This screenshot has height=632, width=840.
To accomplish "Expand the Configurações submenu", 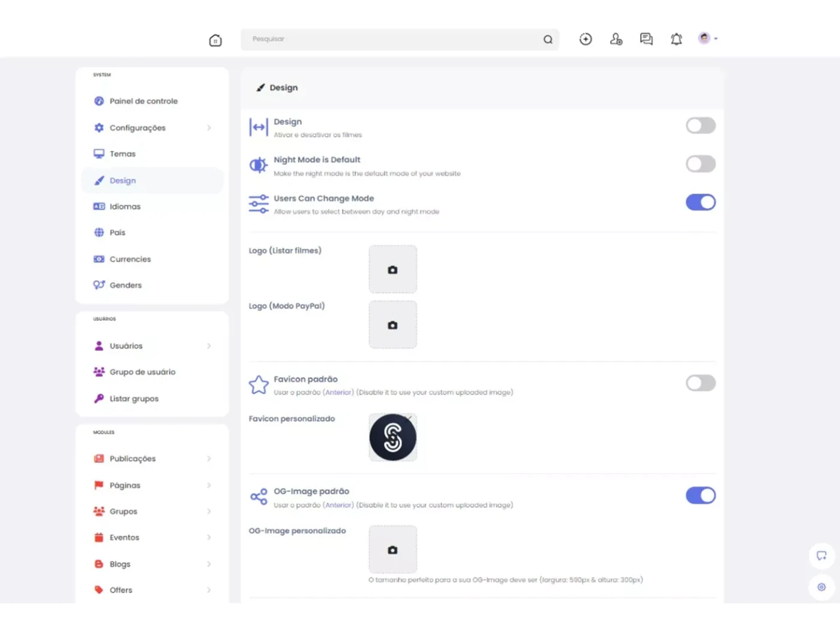I will [152, 128].
